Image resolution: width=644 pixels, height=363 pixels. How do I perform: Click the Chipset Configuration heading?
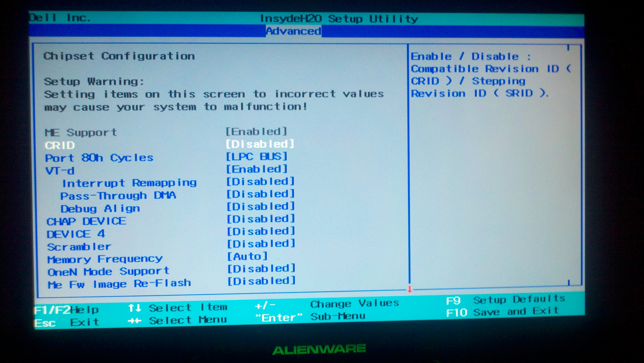[119, 56]
